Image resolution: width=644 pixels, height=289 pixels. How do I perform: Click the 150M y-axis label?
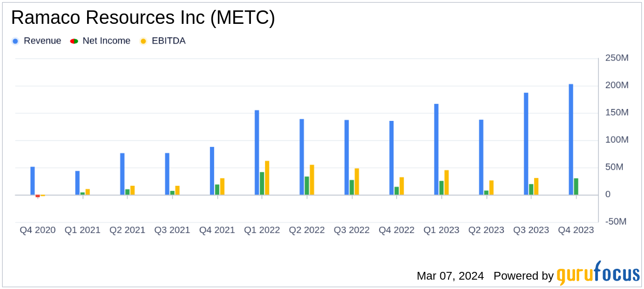pos(618,113)
